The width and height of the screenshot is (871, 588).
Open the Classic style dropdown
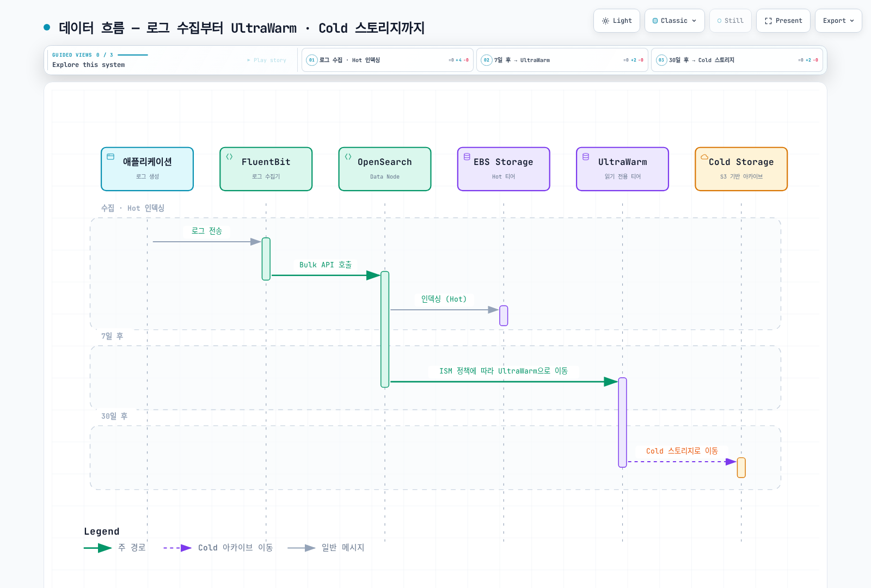point(674,21)
